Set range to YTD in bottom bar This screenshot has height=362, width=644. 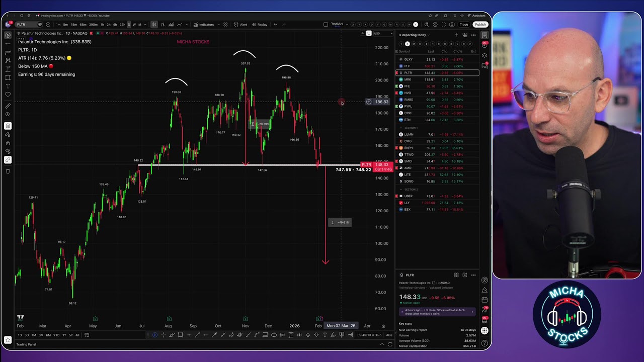pyautogui.click(x=56, y=335)
